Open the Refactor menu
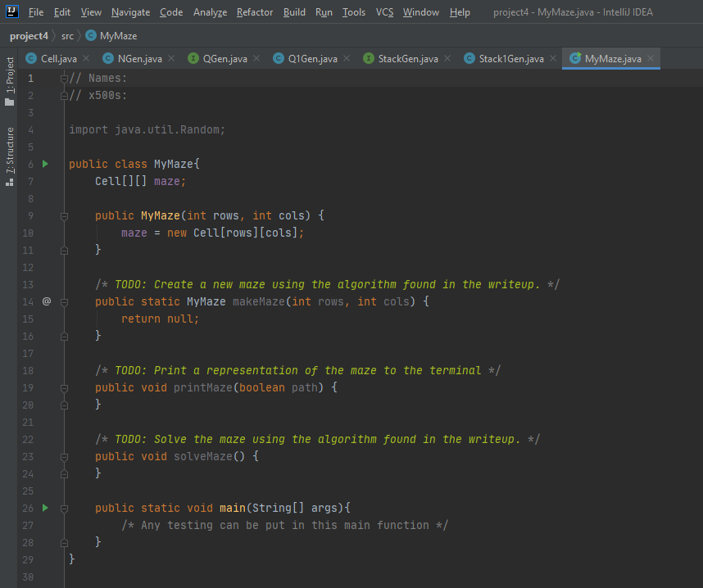 (255, 12)
